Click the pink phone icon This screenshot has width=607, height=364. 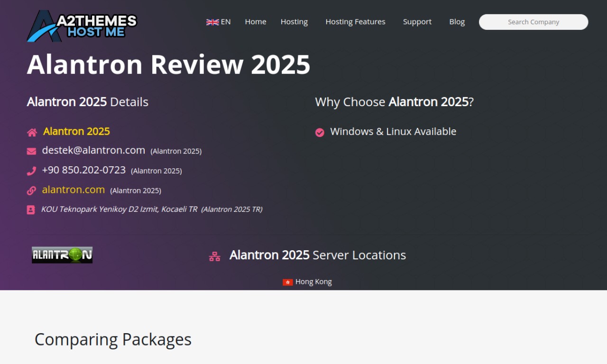click(x=31, y=171)
